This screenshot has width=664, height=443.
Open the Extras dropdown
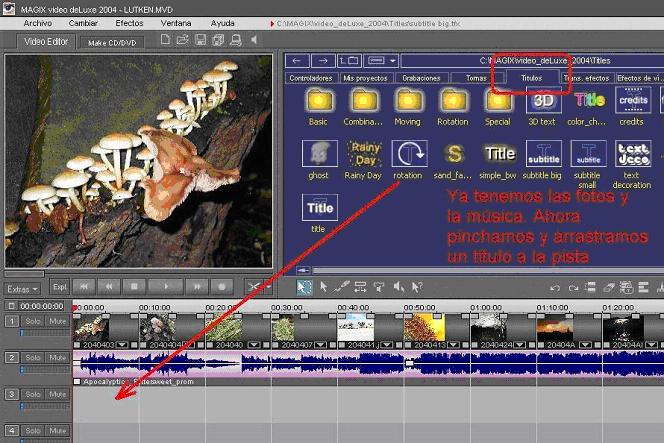click(23, 289)
